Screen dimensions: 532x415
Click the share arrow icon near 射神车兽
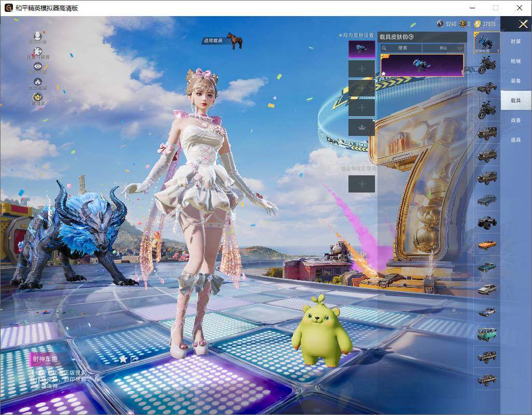pyautogui.click(x=135, y=358)
